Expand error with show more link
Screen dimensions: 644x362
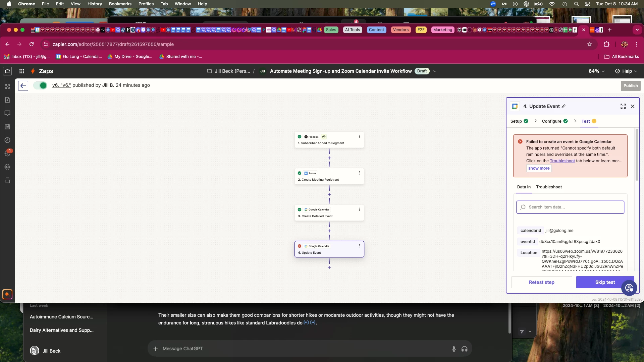coord(539,168)
